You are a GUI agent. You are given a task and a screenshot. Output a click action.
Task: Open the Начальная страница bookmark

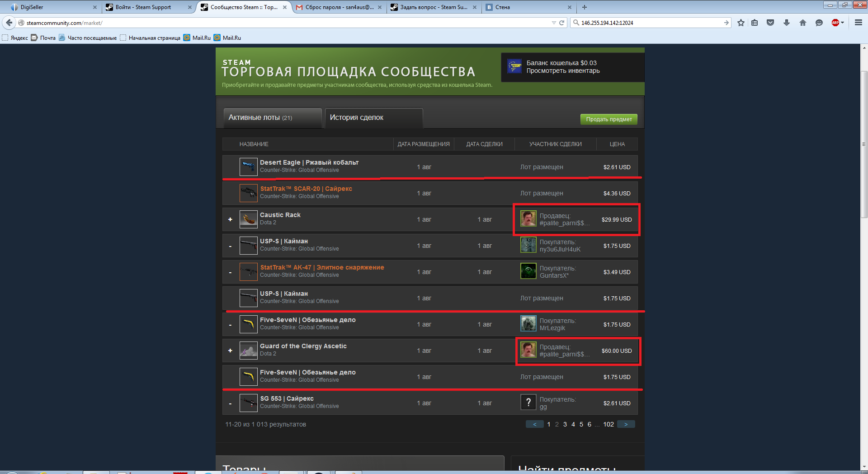150,38
